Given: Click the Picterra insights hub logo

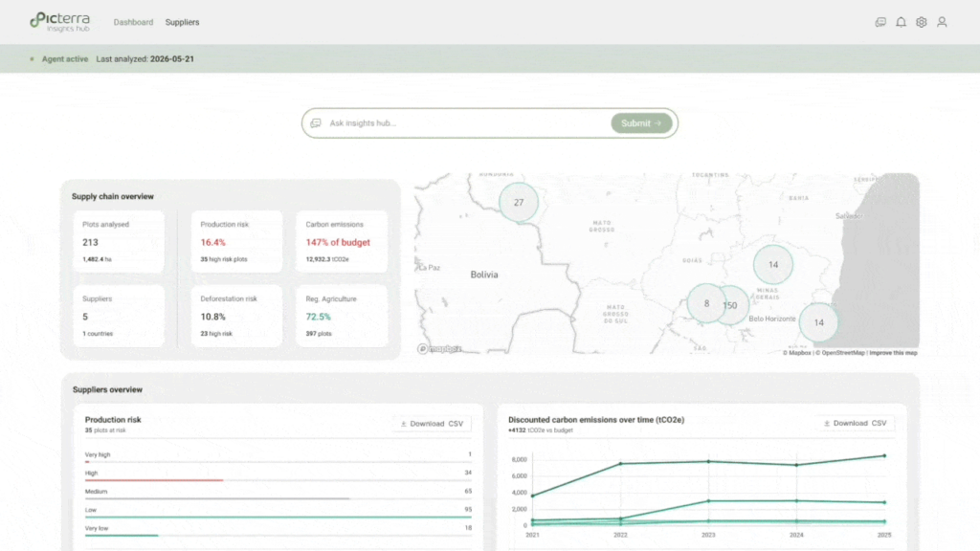Looking at the screenshot, I should point(60,22).
